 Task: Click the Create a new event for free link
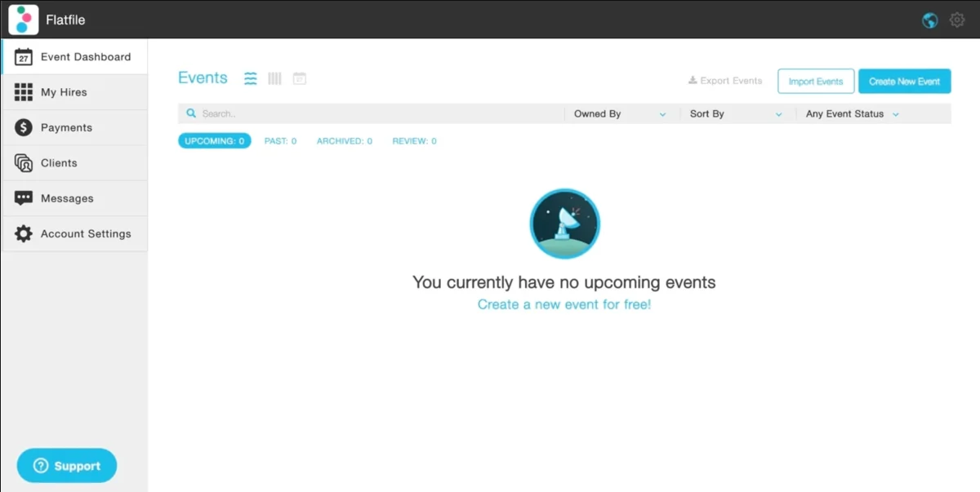pyautogui.click(x=564, y=304)
